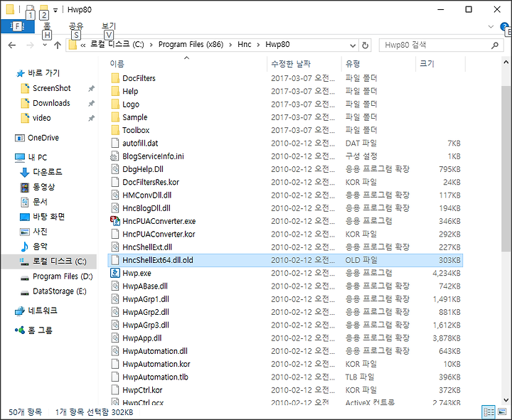Click the Hnc breadcrumb in the path

(244, 44)
